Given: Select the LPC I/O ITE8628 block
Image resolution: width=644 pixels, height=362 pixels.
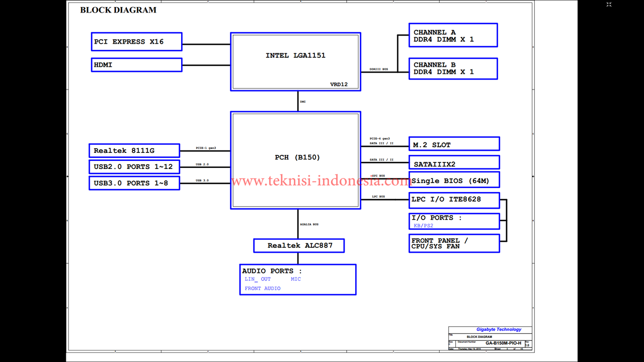Looking at the screenshot, I should pyautogui.click(x=454, y=200).
